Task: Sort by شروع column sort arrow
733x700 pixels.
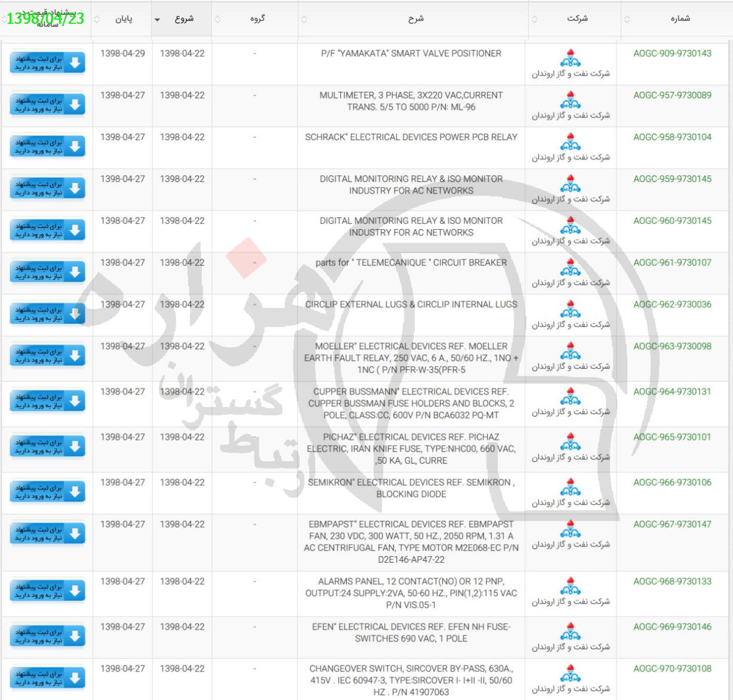Action: [158, 20]
